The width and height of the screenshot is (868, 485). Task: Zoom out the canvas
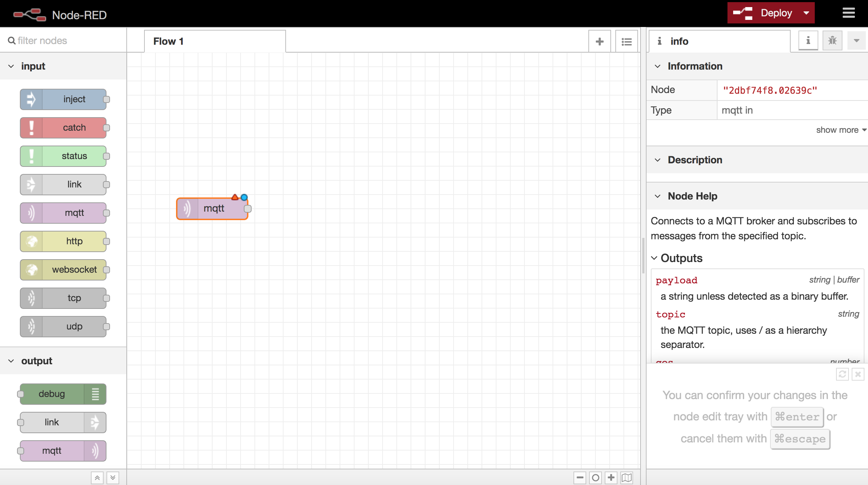[x=580, y=478]
